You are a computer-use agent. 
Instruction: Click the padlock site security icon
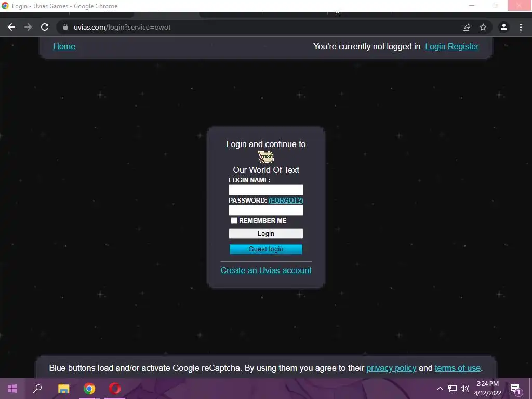pyautogui.click(x=65, y=27)
